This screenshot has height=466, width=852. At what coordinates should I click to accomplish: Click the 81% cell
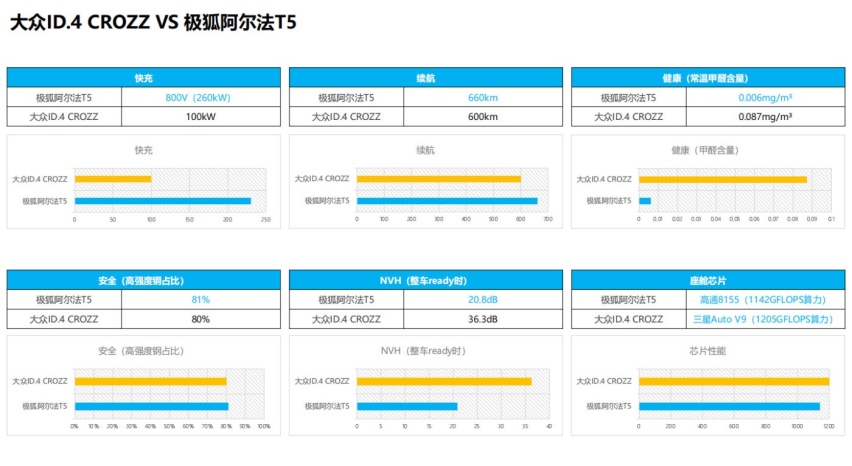click(x=201, y=300)
